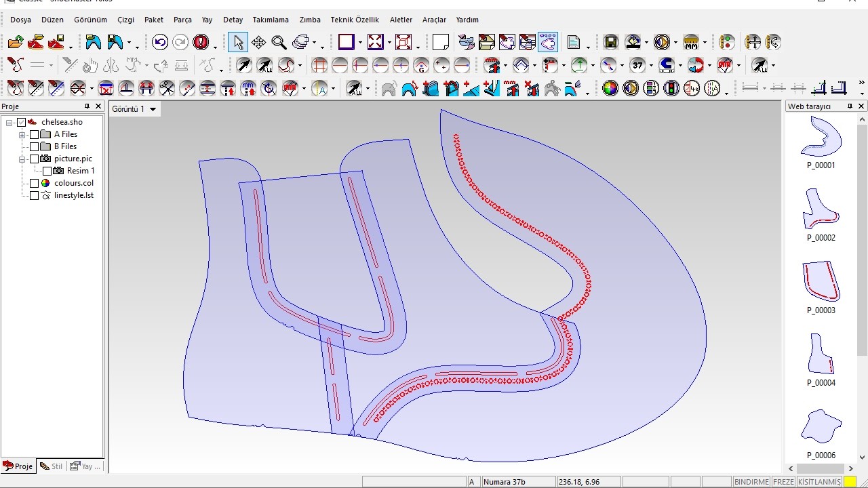
Task: Check the A Files checkbox
Action: pos(34,134)
